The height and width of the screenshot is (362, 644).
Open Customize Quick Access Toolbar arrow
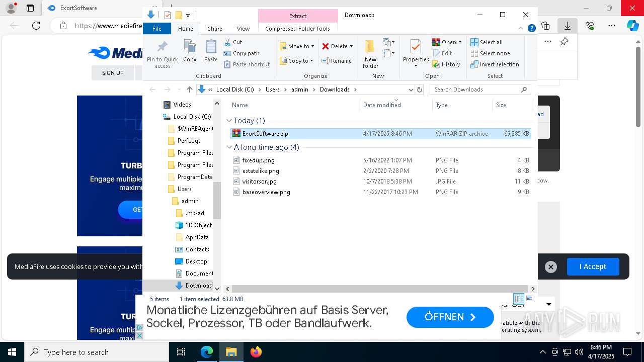[x=188, y=16]
